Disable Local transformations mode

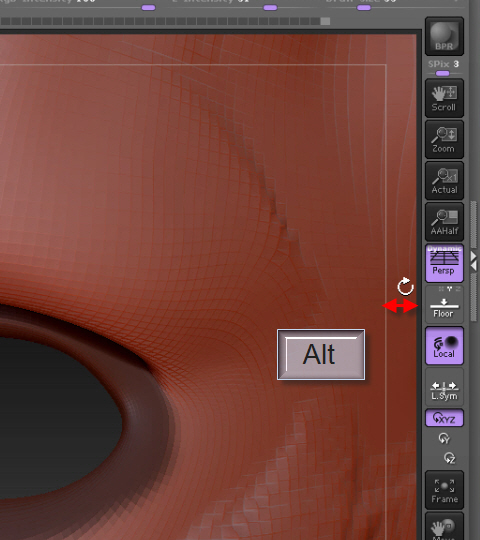pyautogui.click(x=444, y=345)
